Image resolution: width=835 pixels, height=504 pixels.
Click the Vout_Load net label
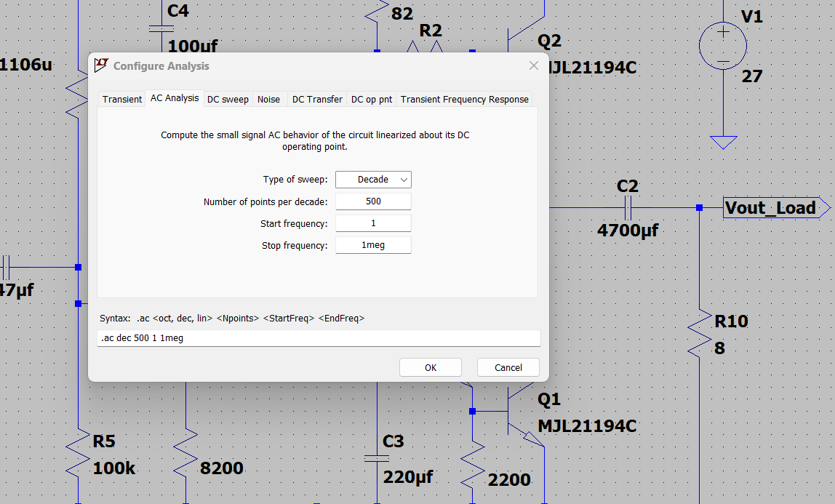point(776,207)
